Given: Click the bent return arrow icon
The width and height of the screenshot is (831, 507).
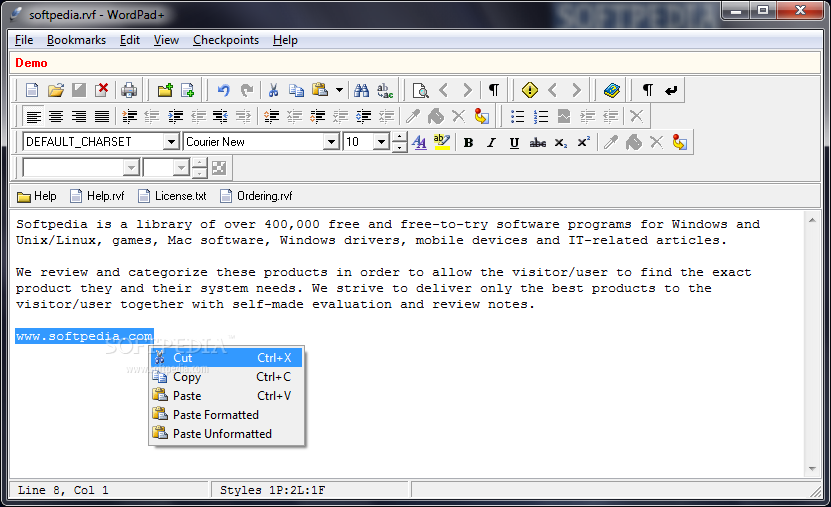Looking at the screenshot, I should 671,90.
